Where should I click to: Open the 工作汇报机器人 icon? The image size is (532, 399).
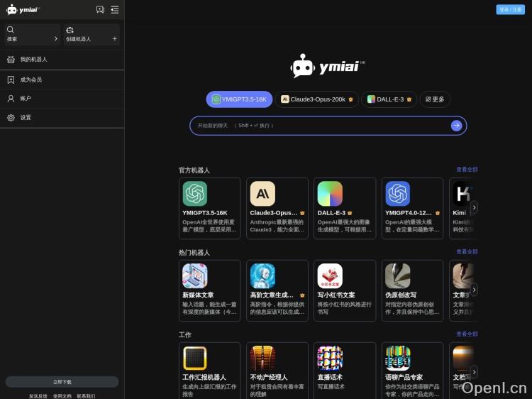tap(195, 358)
